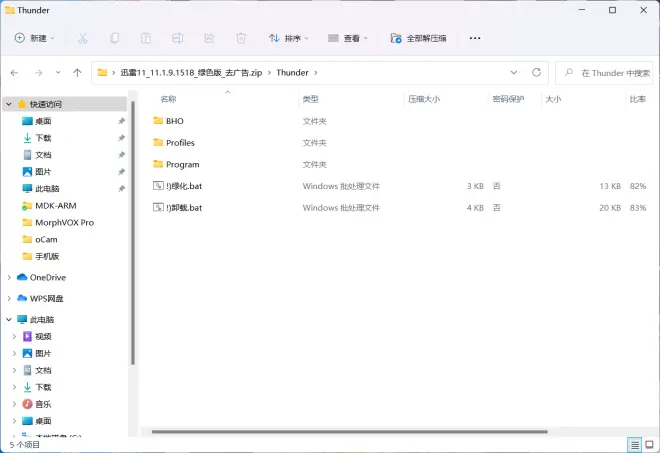
Task: Switch to large thumbnails view icon
Action: [x=649, y=444]
